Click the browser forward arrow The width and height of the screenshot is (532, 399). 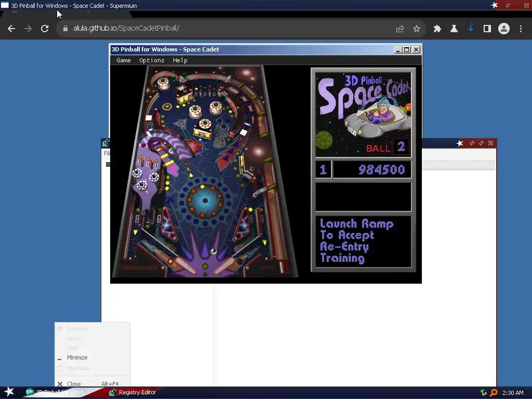click(x=28, y=29)
